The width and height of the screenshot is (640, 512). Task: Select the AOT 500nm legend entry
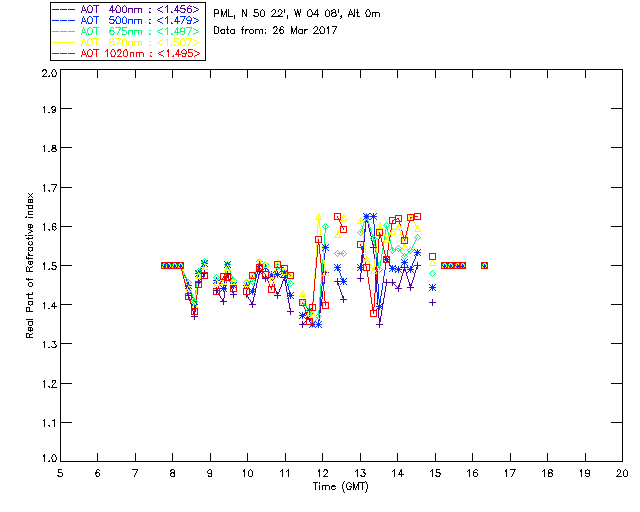127,20
